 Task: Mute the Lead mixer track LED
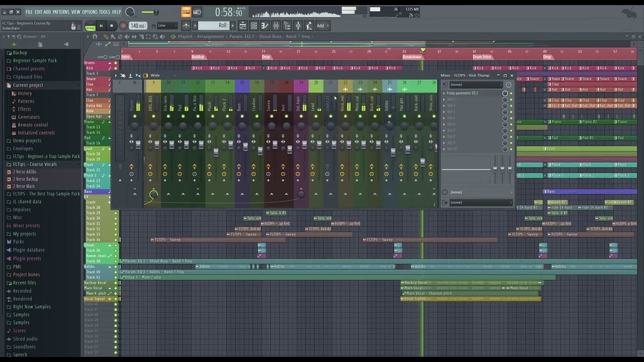pos(316,116)
